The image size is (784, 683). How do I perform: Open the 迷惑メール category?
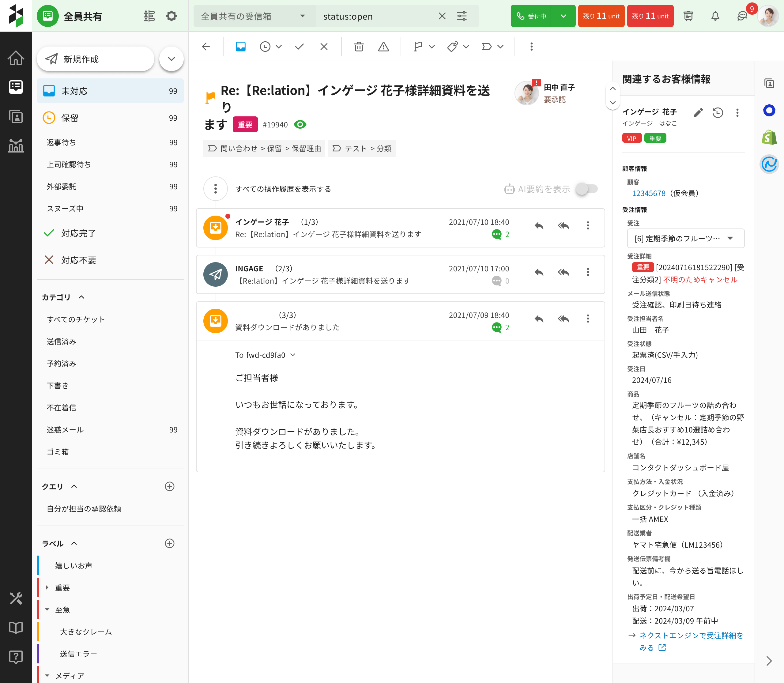coord(65,429)
